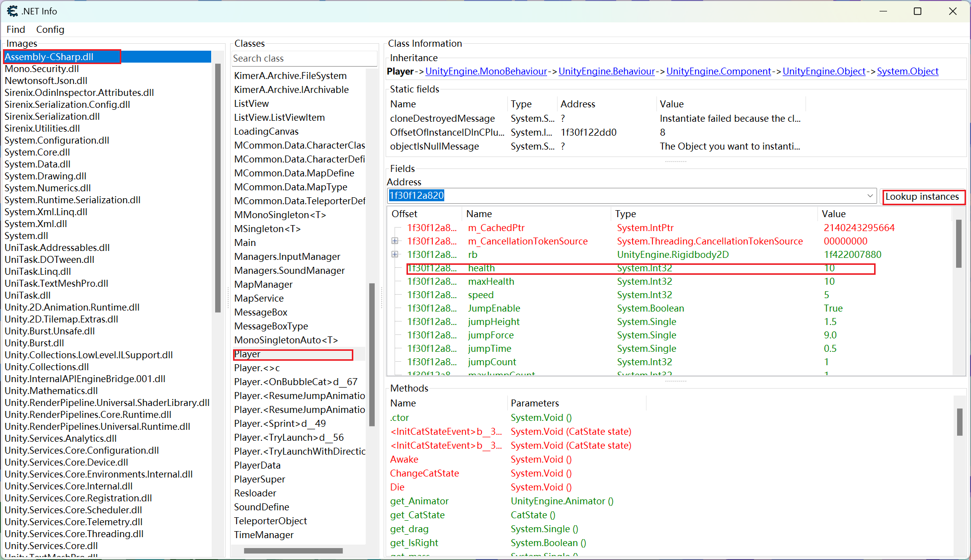Click the Search class input field
Screen dimensions: 971x560
[x=303, y=59]
